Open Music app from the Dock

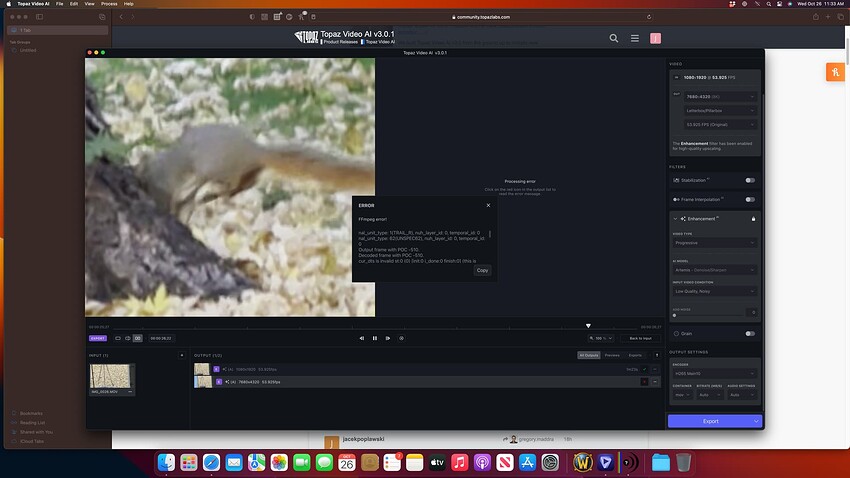460,463
